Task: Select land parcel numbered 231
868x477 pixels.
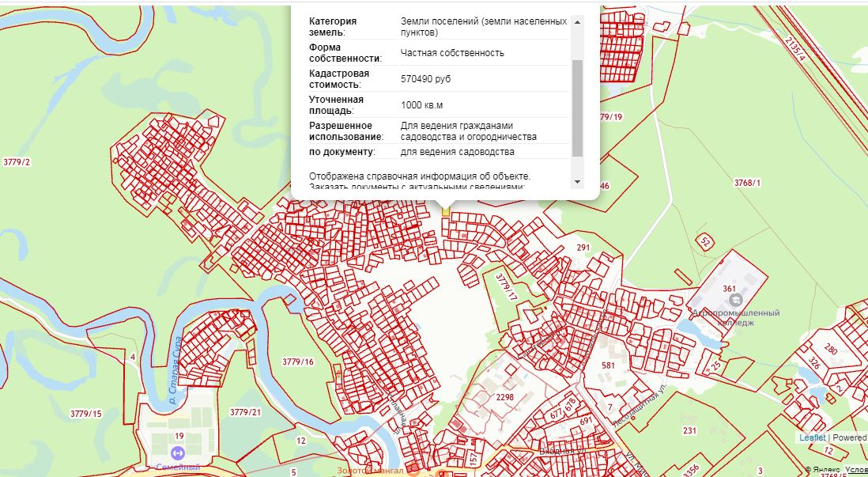Action: (x=689, y=430)
